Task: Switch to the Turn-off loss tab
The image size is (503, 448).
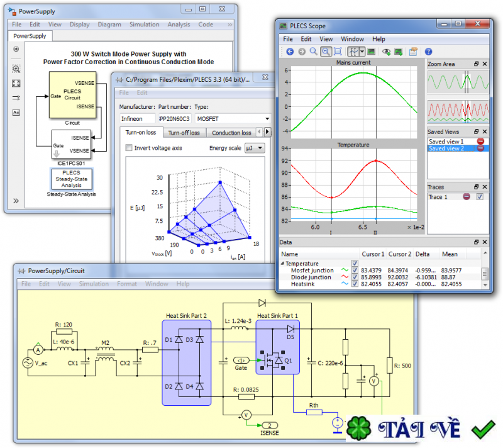Action: pos(184,133)
